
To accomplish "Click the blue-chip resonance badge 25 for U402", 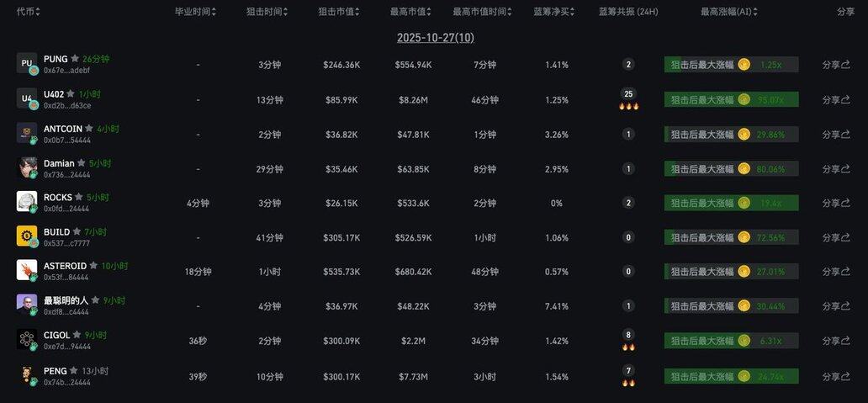I will [628, 94].
